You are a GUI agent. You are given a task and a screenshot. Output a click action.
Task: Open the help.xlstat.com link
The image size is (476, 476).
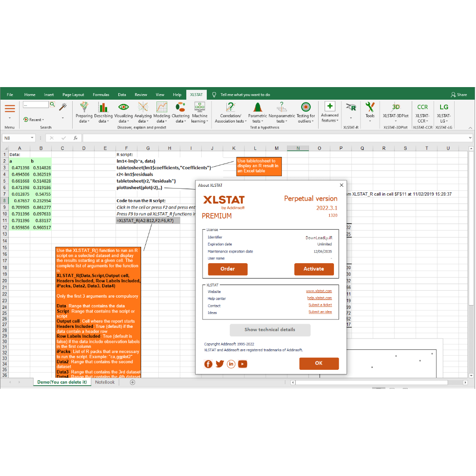[320, 298]
